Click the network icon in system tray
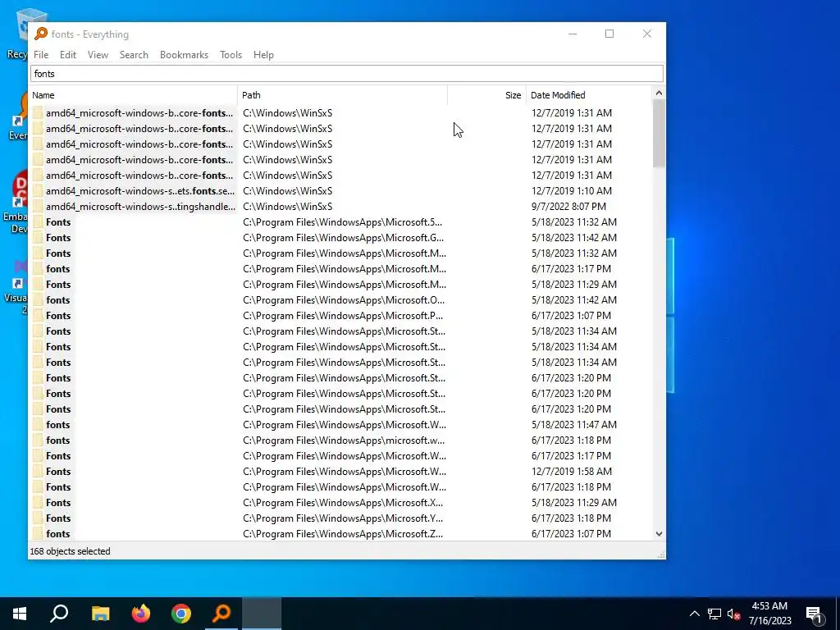The image size is (840, 630). coord(714,614)
